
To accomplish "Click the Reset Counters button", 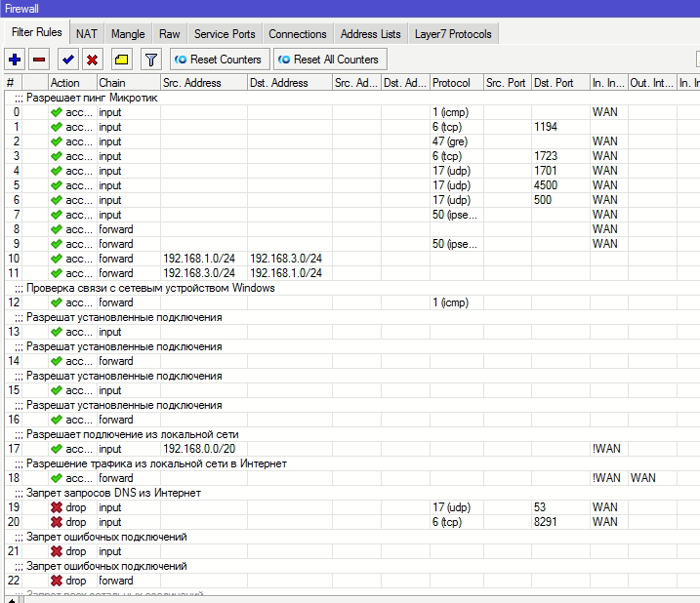I will pos(220,60).
